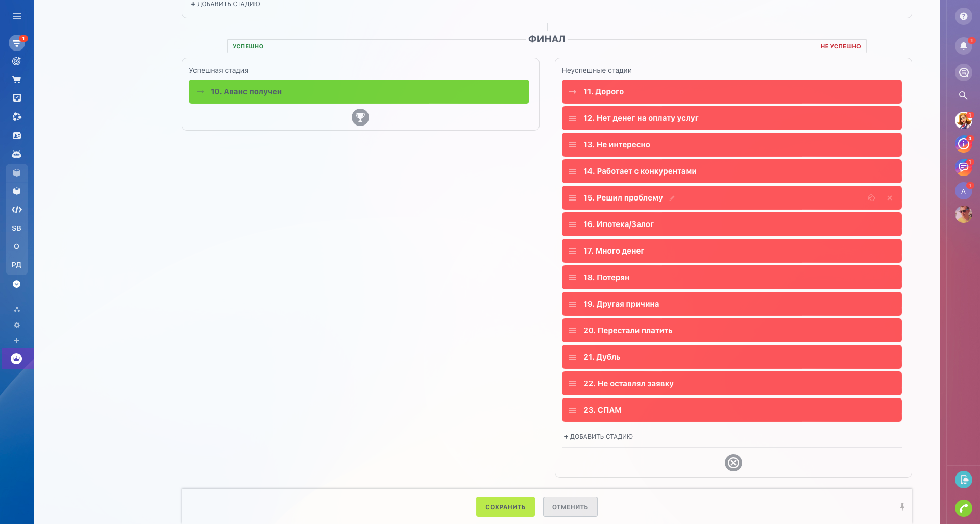Select stage 19. Другая причина
The image size is (980, 524).
(x=732, y=304)
